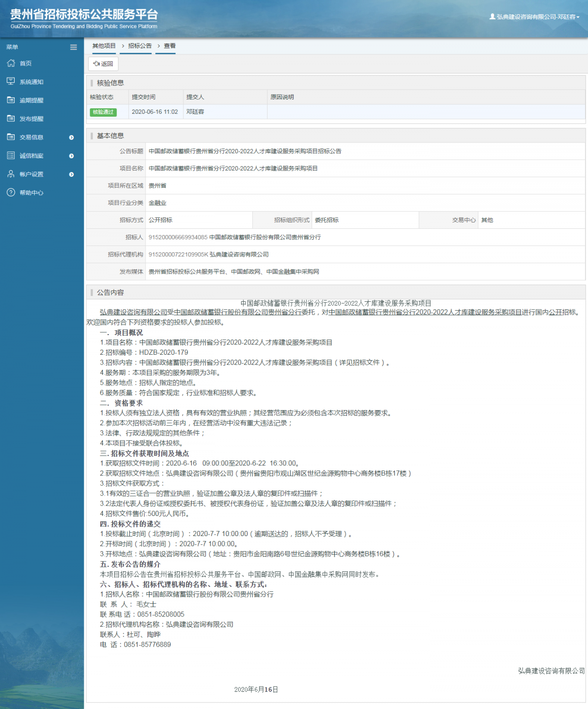Go to 其他项目 breadcrumb
This screenshot has height=709, width=588.
tap(104, 46)
